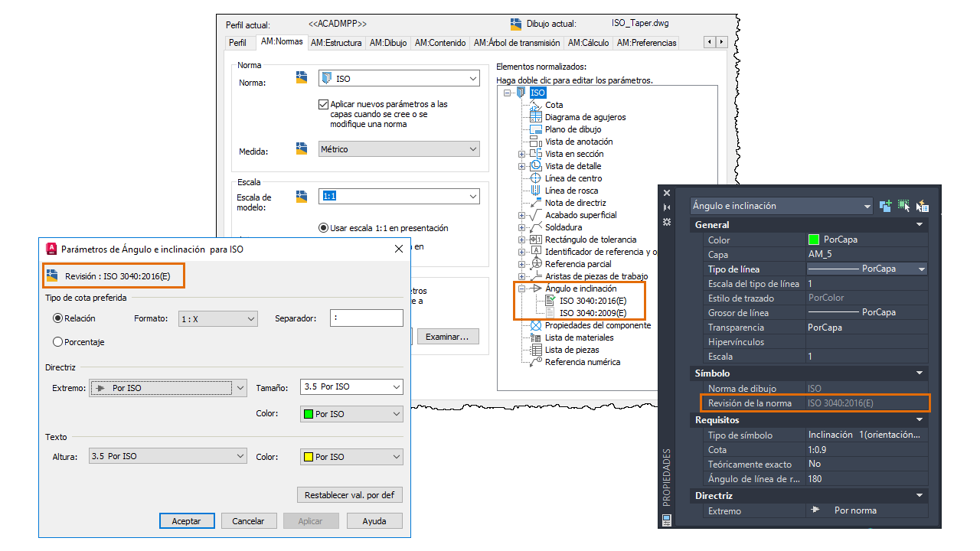Select the Rectángulo de tolerancia icon
The width and height of the screenshot is (980, 551).
click(536, 240)
